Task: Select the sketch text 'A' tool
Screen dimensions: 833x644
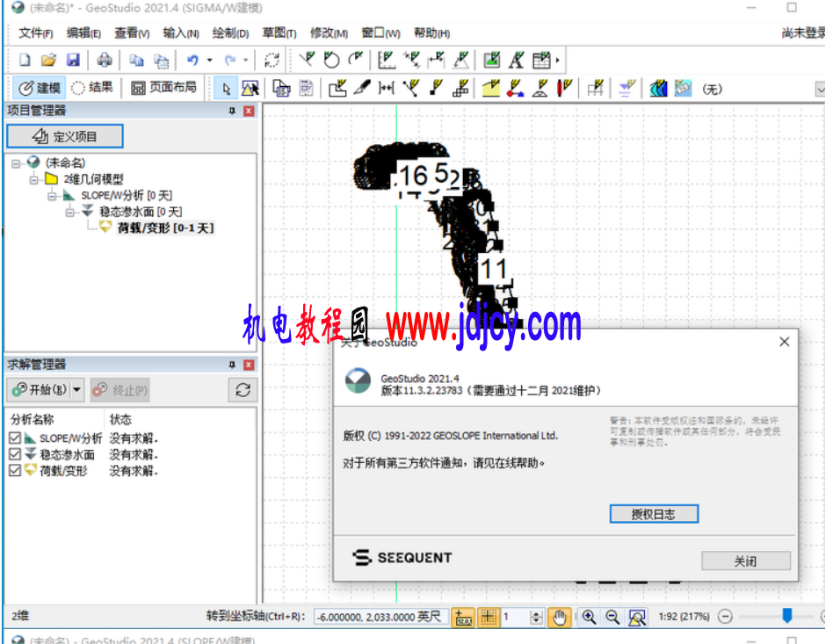Action: [x=516, y=60]
